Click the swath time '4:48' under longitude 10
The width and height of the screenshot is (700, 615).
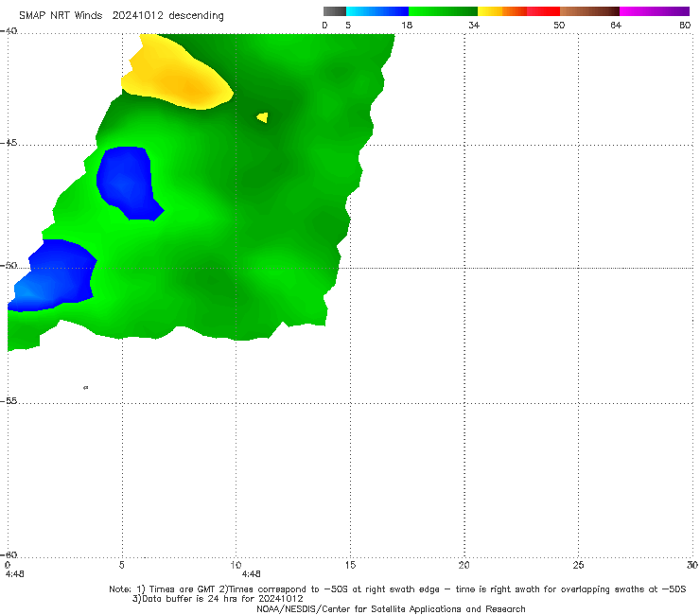click(x=252, y=574)
